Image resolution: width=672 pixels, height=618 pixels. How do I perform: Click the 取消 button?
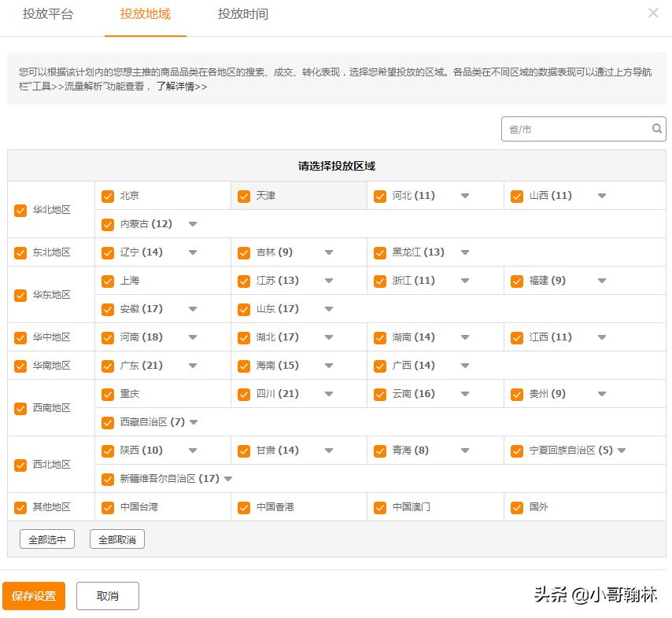(107, 596)
